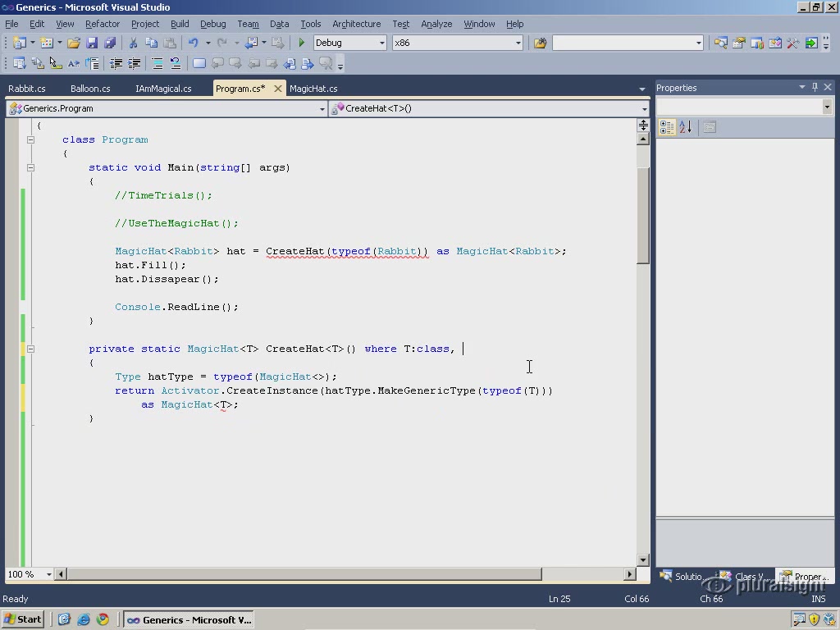This screenshot has width=840, height=630.
Task: Click the Increase Indent icon
Action: click(134, 64)
